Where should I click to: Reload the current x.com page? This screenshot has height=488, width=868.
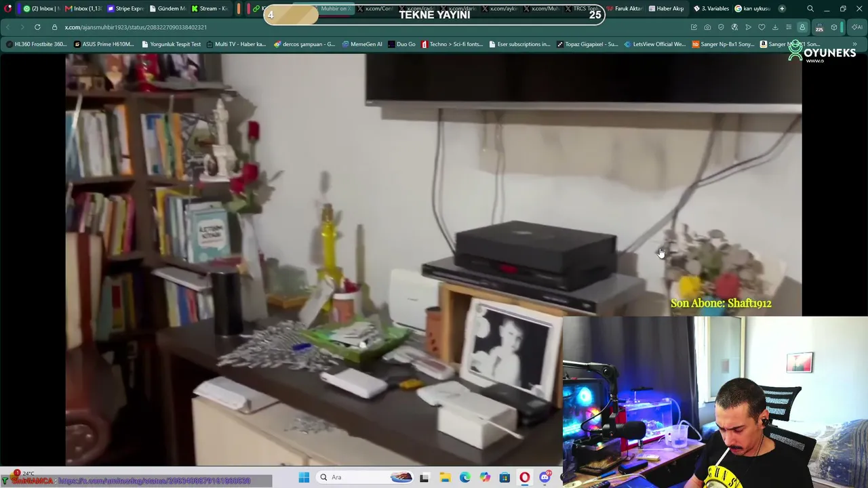coord(37,27)
